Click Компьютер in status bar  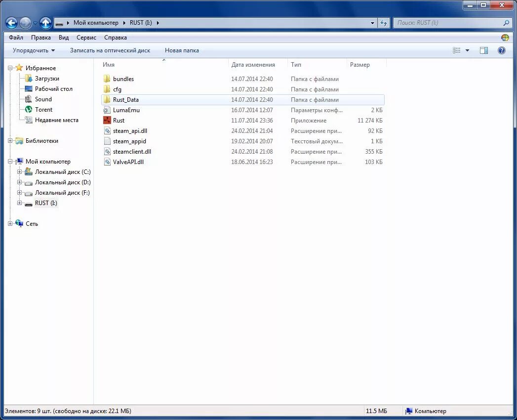pos(430,411)
